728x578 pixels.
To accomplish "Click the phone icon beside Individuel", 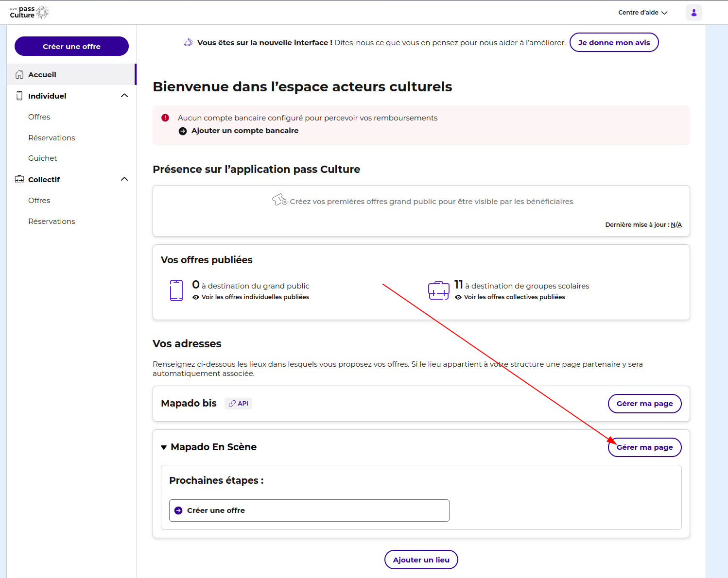I will tap(19, 96).
